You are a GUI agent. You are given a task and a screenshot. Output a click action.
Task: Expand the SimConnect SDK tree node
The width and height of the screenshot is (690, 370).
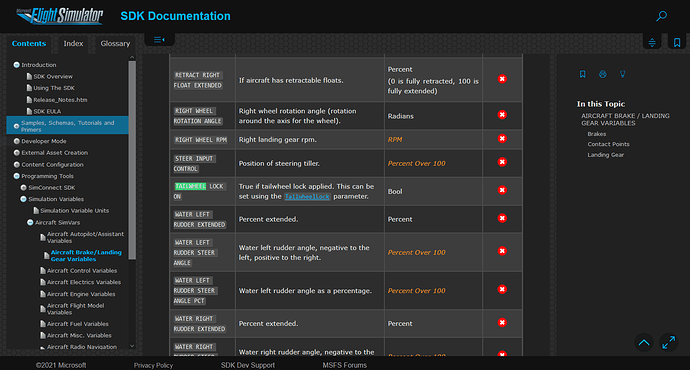[x=23, y=187]
